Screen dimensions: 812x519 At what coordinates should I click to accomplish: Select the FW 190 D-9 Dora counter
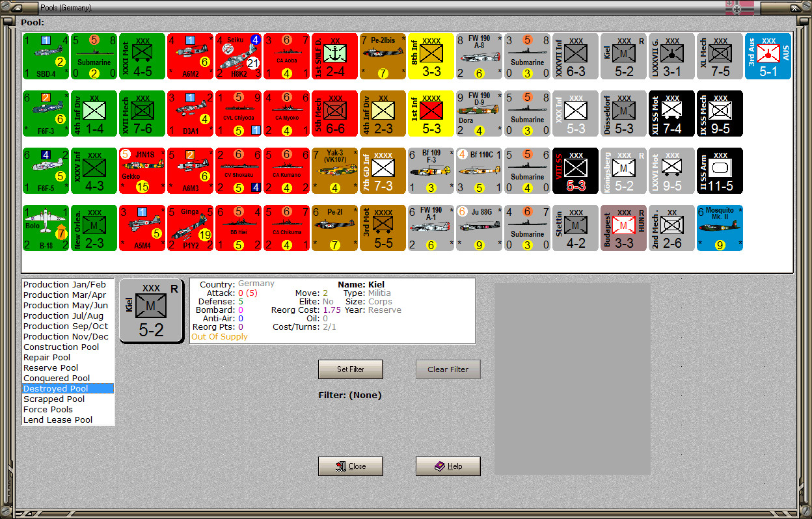click(479, 114)
